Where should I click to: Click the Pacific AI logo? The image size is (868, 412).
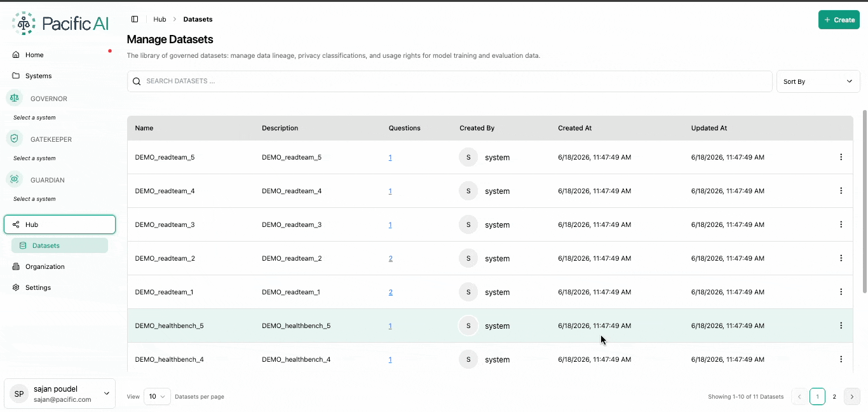point(60,24)
